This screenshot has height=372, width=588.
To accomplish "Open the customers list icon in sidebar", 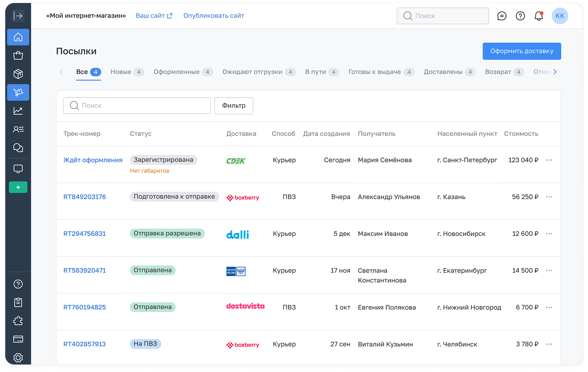I will coord(18,129).
